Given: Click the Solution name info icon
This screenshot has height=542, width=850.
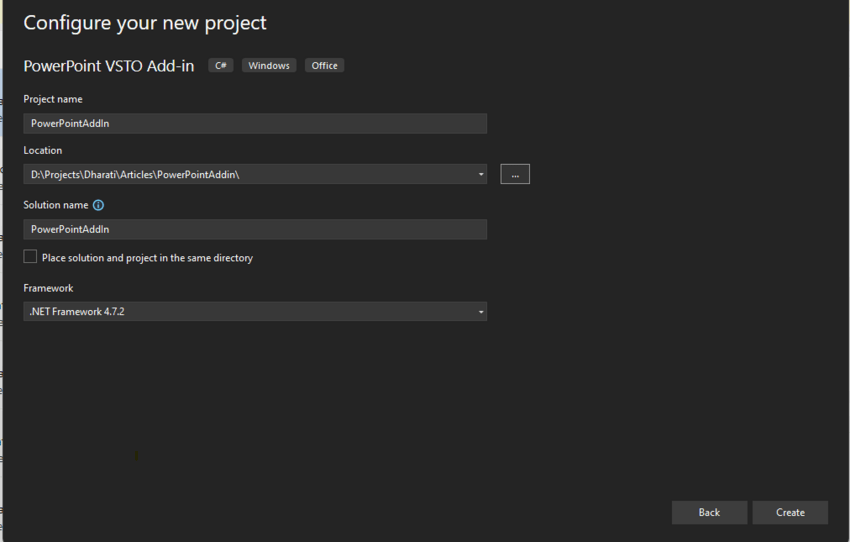Looking at the screenshot, I should pyautogui.click(x=98, y=205).
